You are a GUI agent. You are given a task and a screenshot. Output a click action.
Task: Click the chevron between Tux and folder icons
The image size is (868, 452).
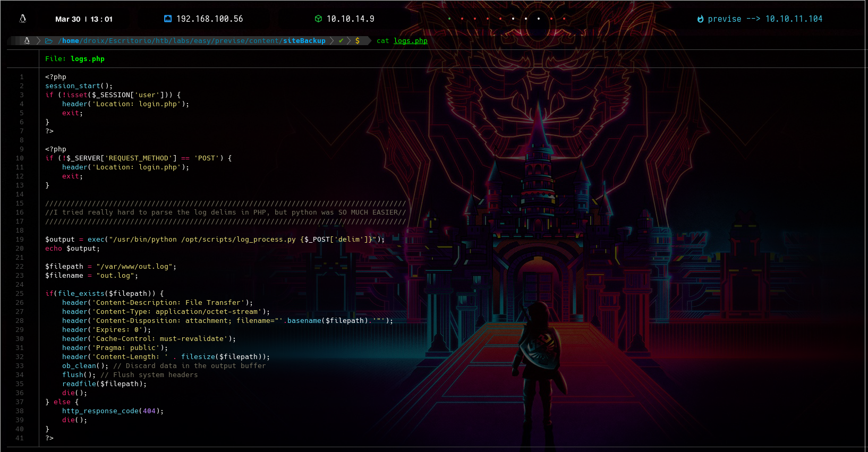[38, 41]
